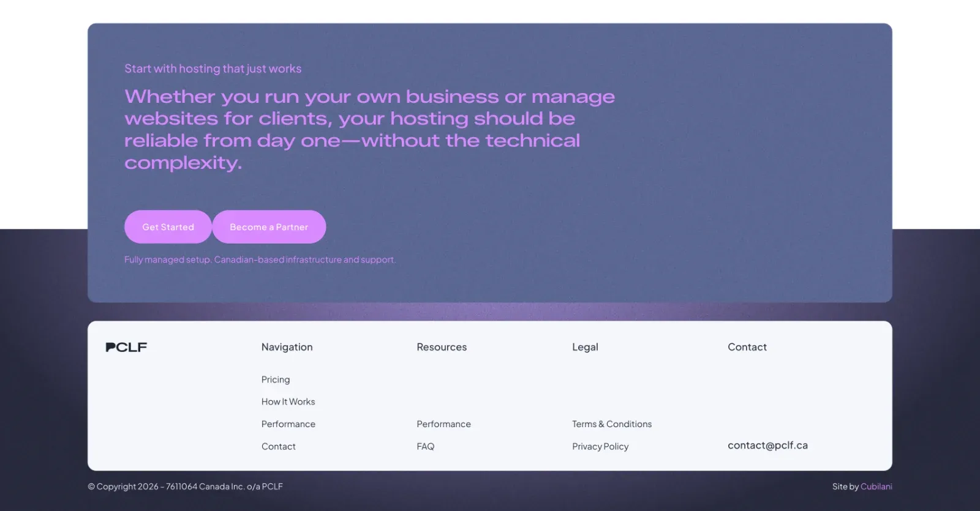Open the Privacy Policy link
The width and height of the screenshot is (980, 511).
pyautogui.click(x=600, y=446)
